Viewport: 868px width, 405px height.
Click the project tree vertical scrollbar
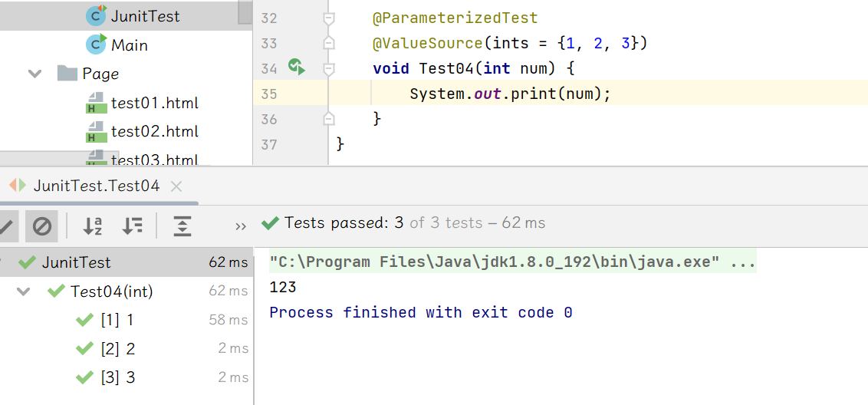click(245, 12)
